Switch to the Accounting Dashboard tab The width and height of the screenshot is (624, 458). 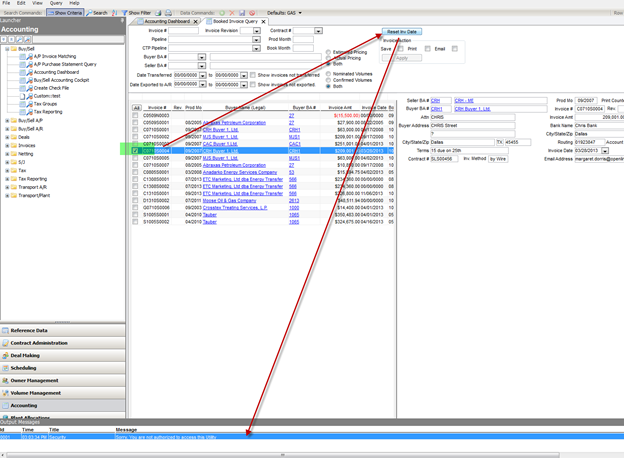167,21
